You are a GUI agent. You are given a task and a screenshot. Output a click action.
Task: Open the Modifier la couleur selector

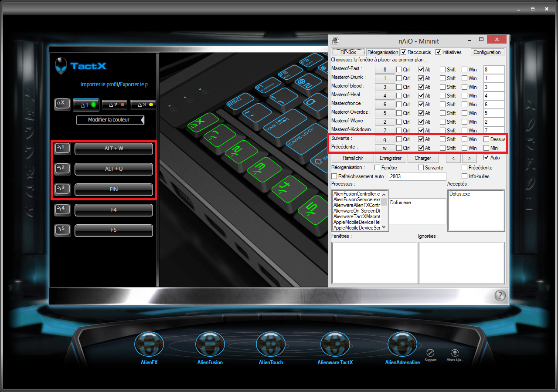coord(110,120)
